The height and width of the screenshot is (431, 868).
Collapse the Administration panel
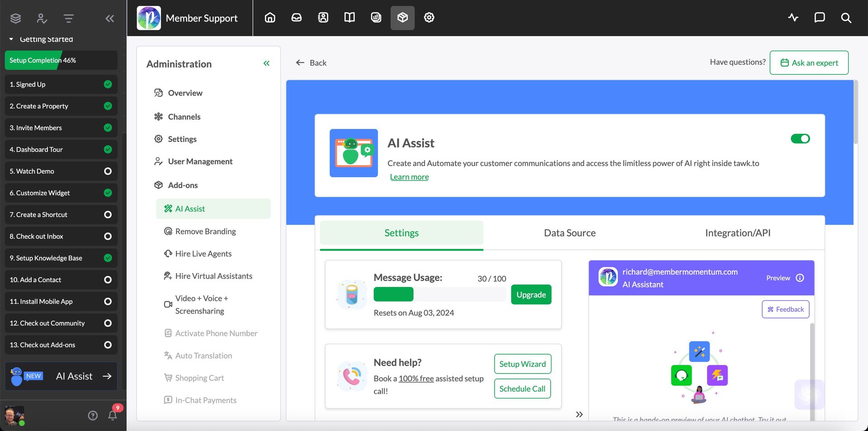(266, 63)
